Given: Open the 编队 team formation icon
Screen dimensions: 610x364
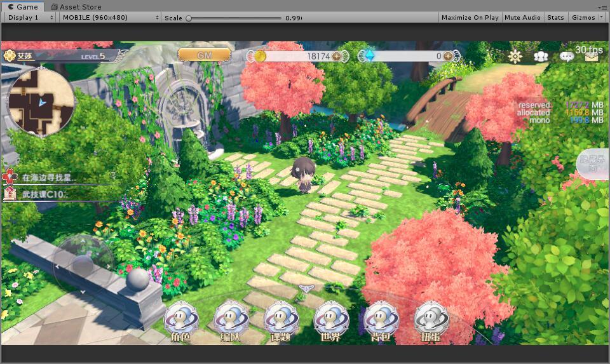Looking at the screenshot, I should (x=231, y=322).
